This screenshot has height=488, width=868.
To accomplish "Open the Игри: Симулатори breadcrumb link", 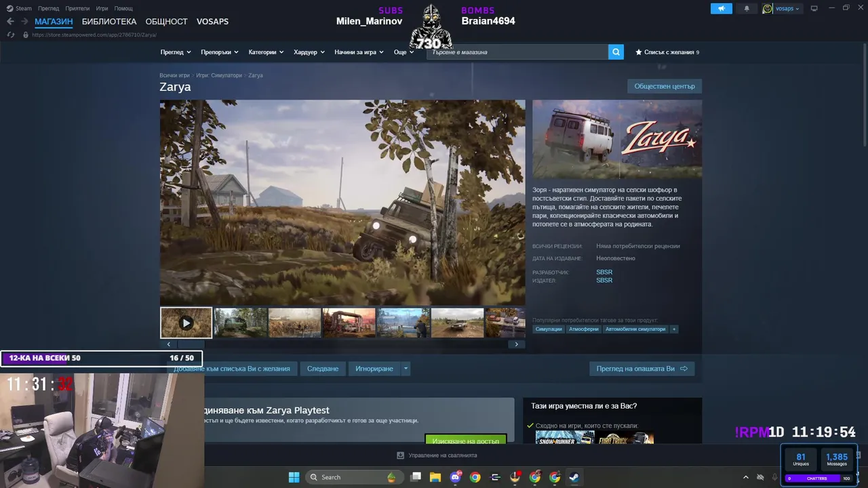I will tap(219, 75).
